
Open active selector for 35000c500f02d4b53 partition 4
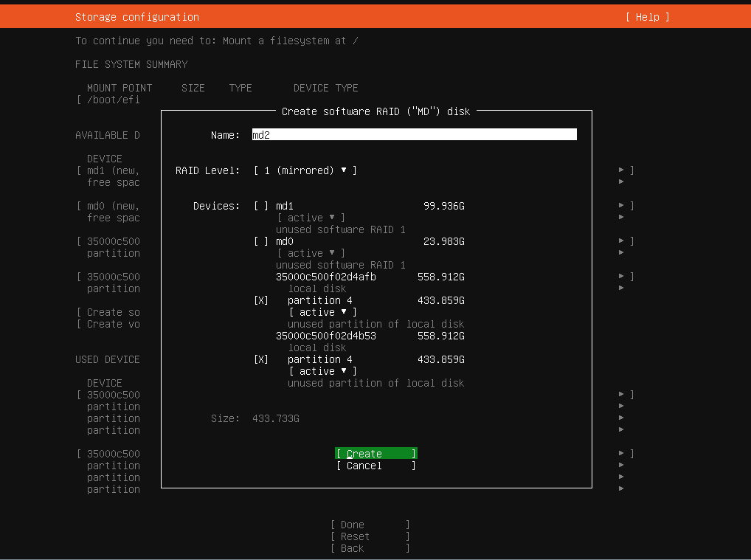322,371
